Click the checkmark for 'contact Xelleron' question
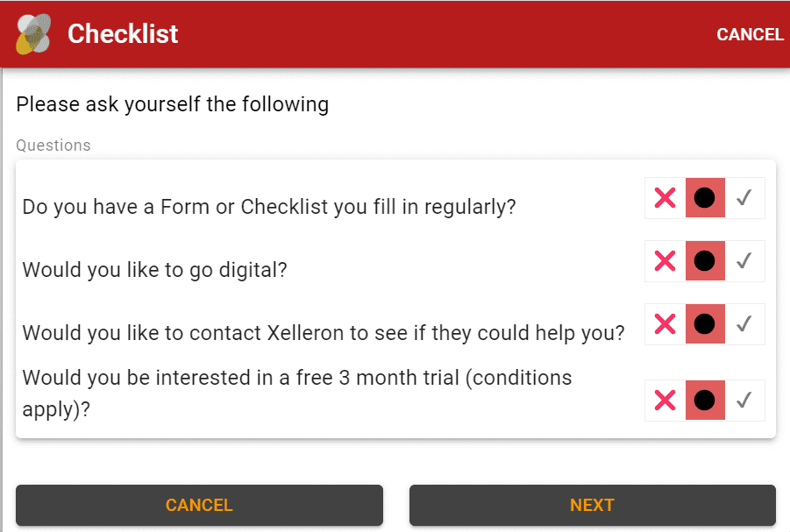The width and height of the screenshot is (790, 532). point(744,324)
